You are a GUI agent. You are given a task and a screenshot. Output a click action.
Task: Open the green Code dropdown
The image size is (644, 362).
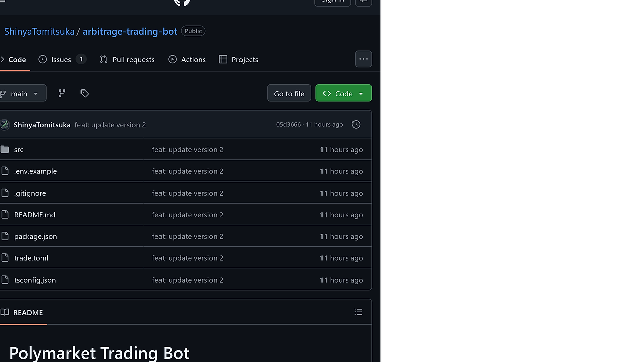tap(344, 93)
